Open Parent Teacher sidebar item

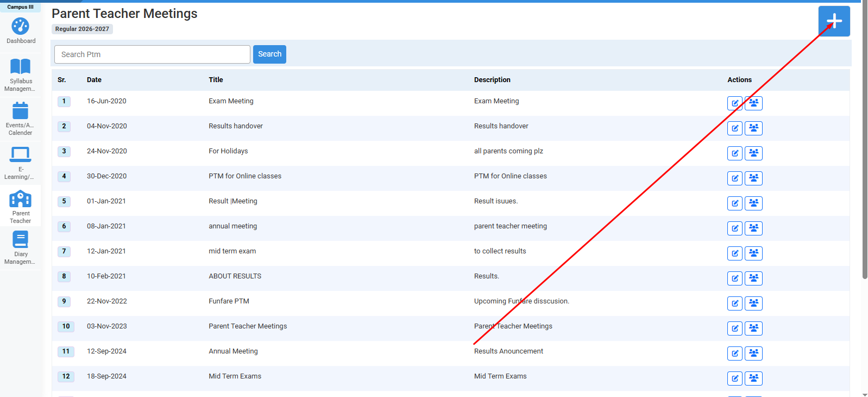(x=21, y=207)
